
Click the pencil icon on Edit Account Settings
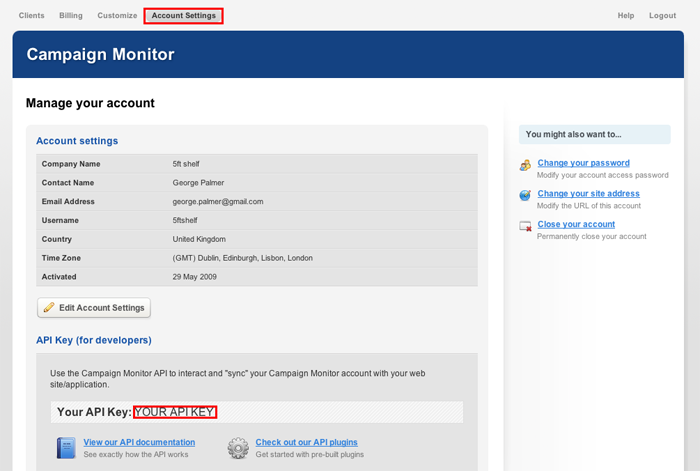point(49,307)
